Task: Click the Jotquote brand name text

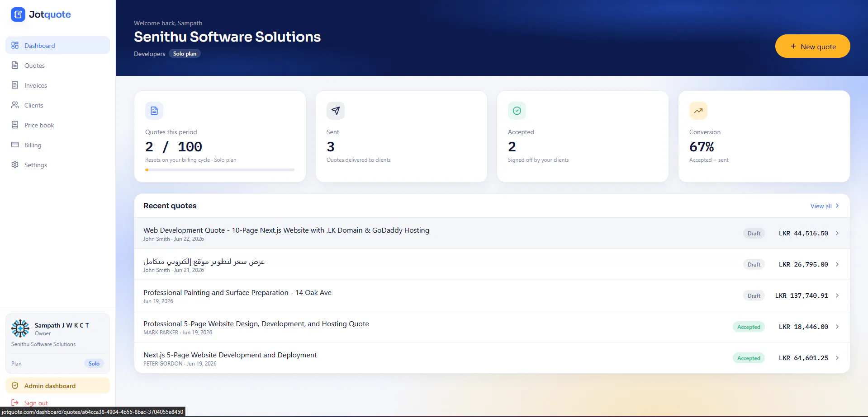Action: point(50,14)
